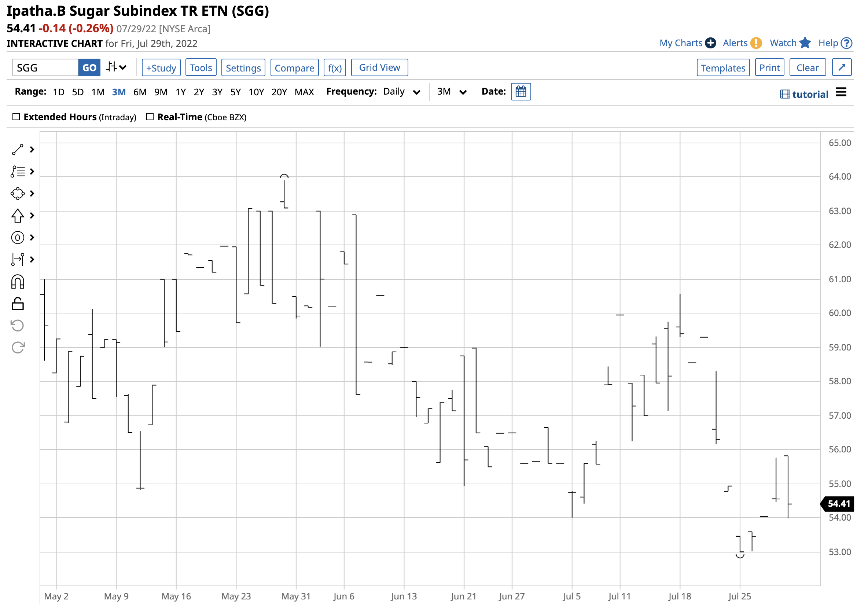This screenshot has width=868, height=613.
Task: Click the undo arrow icon
Action: pos(17,326)
